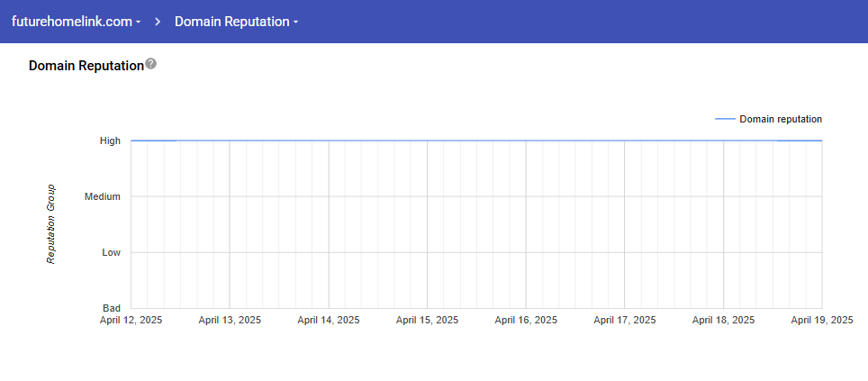Select the April 16, 2025 date label
This screenshot has width=868, height=381.
(526, 320)
